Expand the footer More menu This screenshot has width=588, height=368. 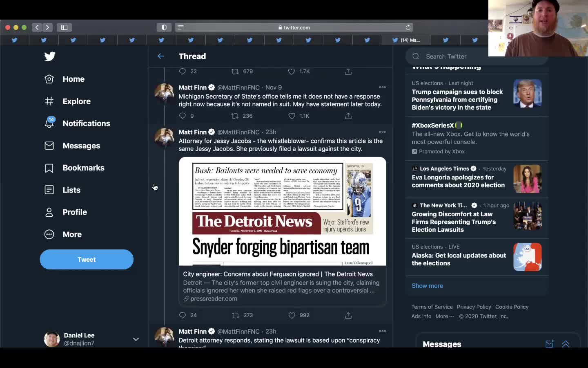[x=445, y=316]
